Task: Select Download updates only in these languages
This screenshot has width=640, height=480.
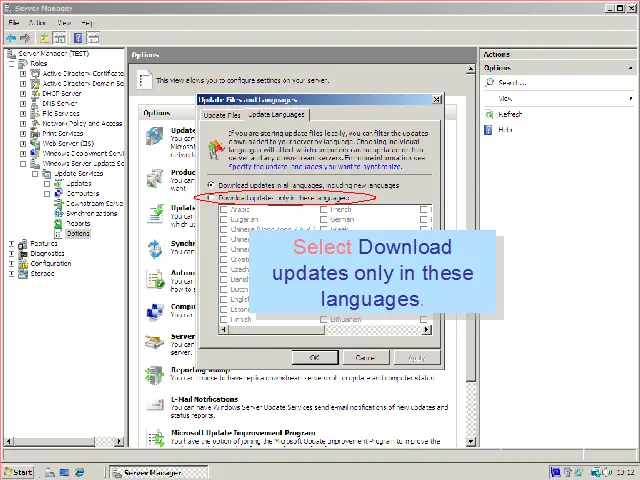Action: (x=211, y=198)
